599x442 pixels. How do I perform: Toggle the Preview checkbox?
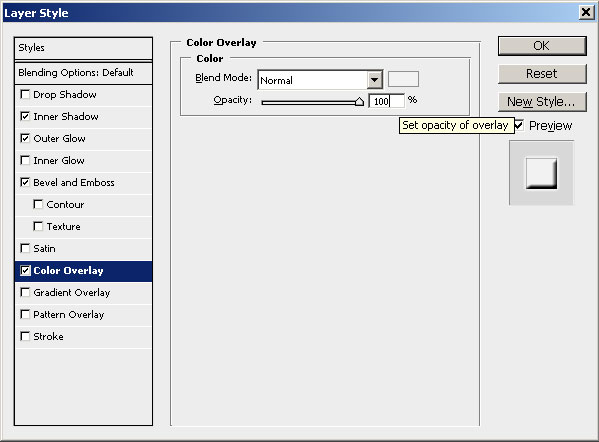(519, 125)
